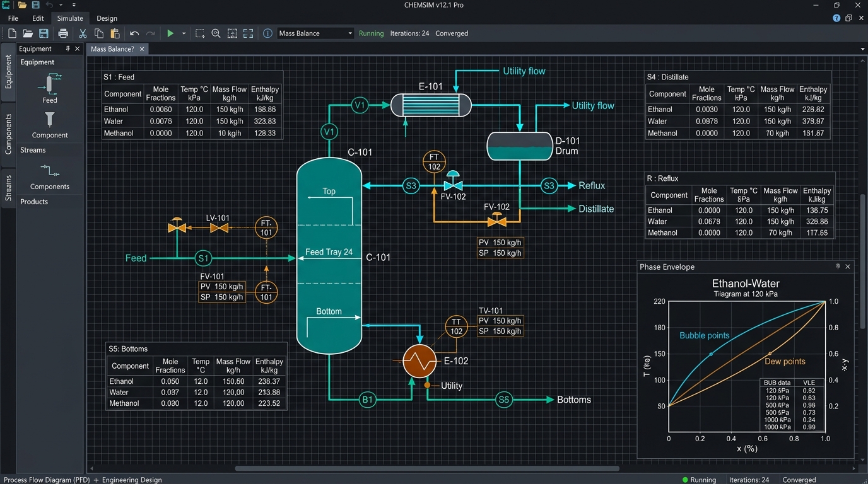Open the title bar undo history arrow
Screen dimensions: 868x484
61,5
